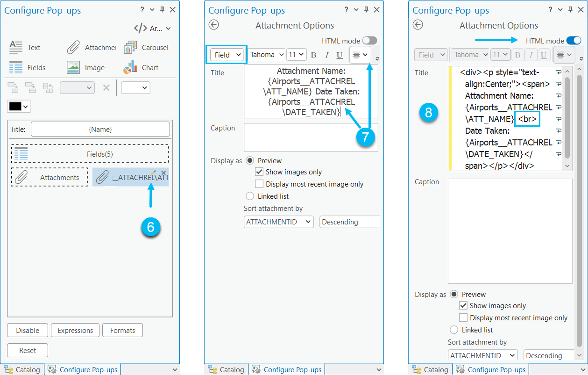
Task: Select the Linked list display option
Action: tap(250, 196)
